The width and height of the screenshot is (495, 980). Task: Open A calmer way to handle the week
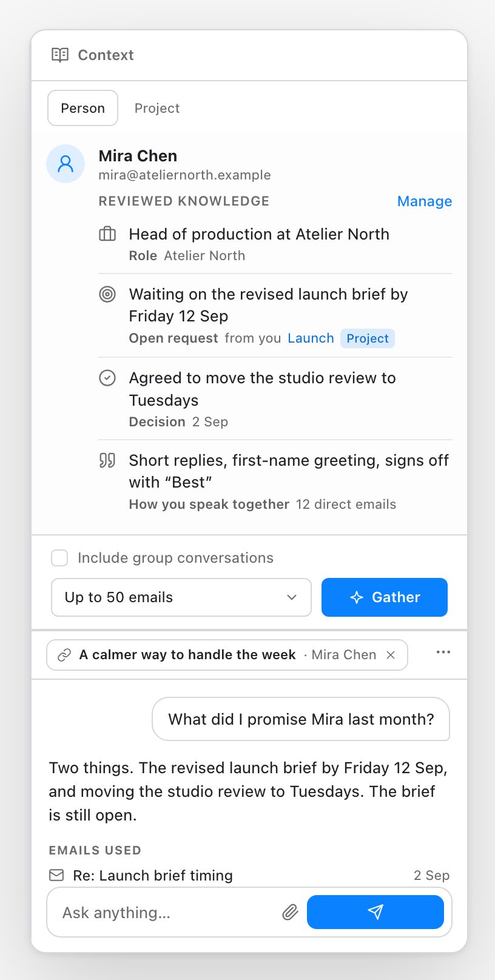click(187, 655)
